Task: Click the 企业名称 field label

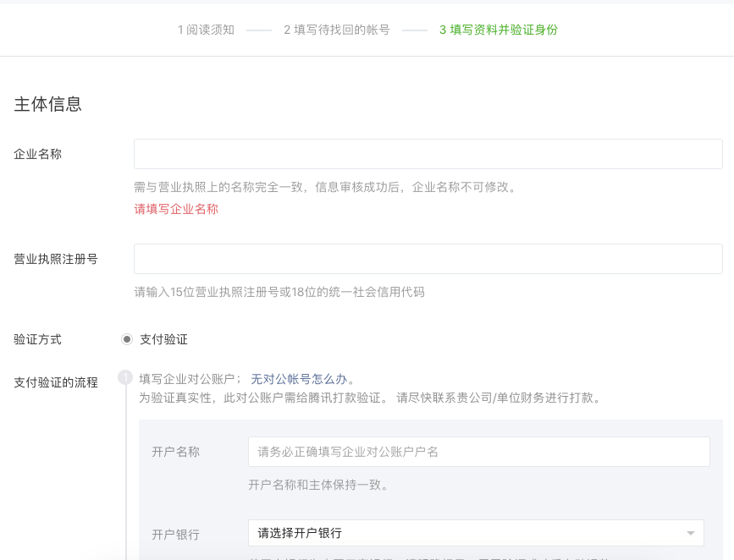Action: [x=37, y=155]
